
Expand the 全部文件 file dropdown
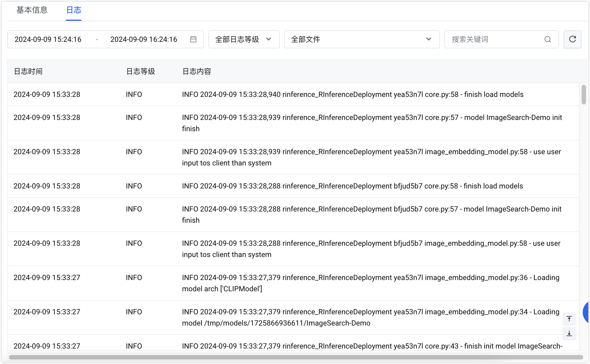(x=362, y=39)
